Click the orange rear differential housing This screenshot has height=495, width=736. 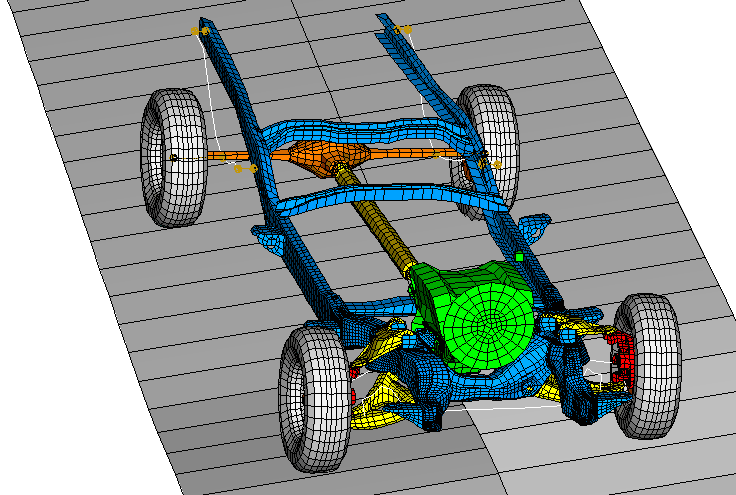pyautogui.click(x=322, y=157)
